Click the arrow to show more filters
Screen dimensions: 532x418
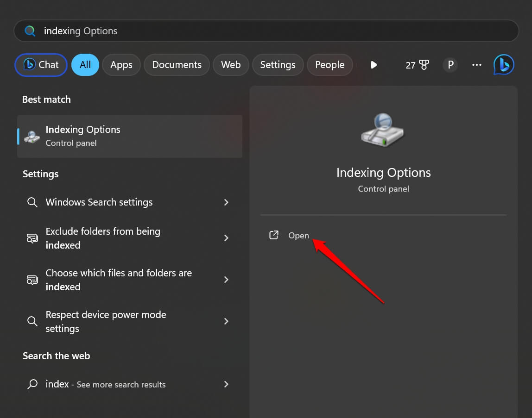(x=374, y=65)
